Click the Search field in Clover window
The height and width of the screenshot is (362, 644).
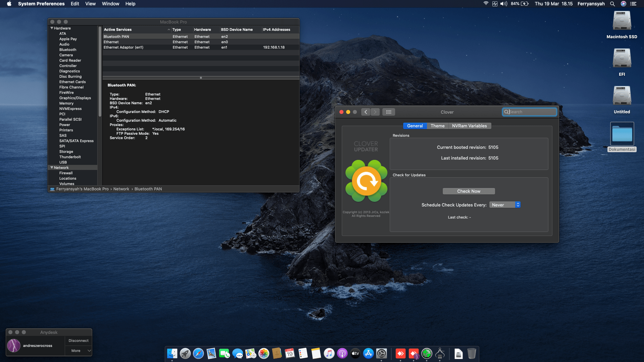pos(529,112)
